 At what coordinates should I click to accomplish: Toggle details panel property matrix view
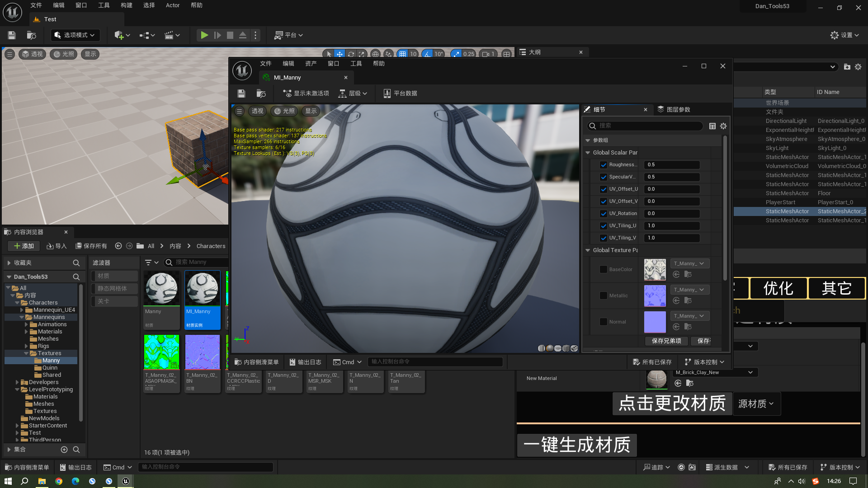click(x=712, y=126)
